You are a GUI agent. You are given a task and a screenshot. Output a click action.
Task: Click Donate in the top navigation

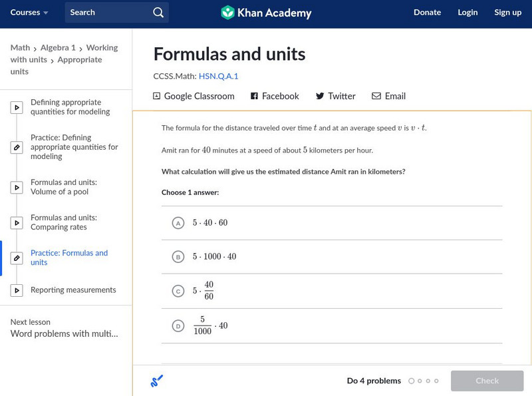click(x=427, y=12)
